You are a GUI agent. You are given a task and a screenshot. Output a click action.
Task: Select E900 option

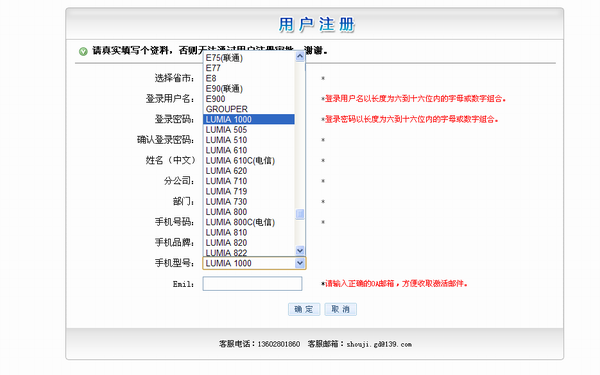tap(249, 99)
